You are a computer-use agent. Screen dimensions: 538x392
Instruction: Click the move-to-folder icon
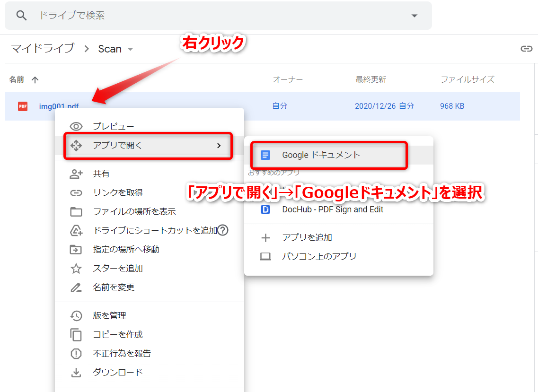[76, 249]
